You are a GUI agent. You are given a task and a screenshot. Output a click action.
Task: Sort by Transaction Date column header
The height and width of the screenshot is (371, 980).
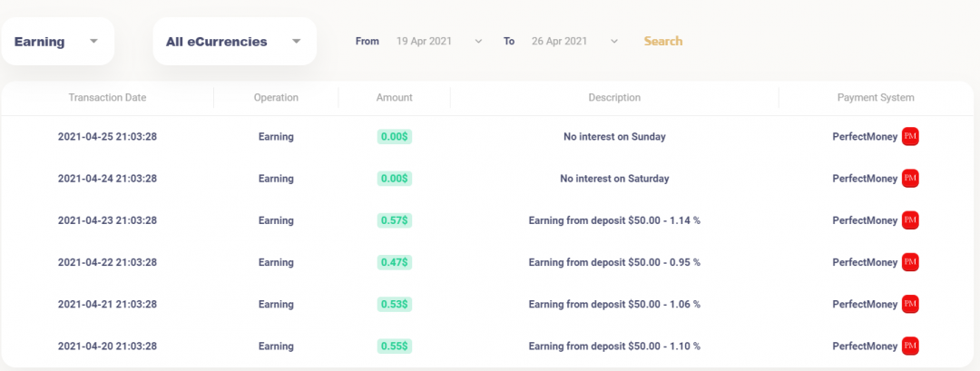[x=107, y=98]
